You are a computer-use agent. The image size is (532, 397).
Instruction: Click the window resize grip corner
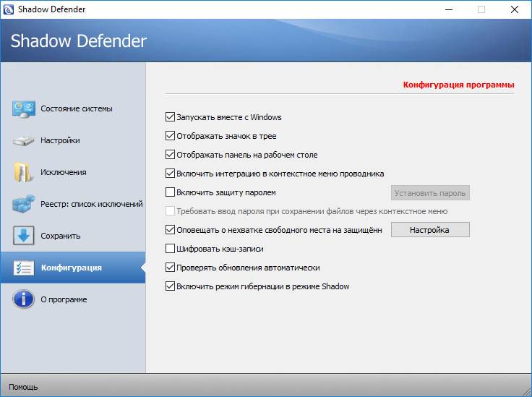pos(527,392)
